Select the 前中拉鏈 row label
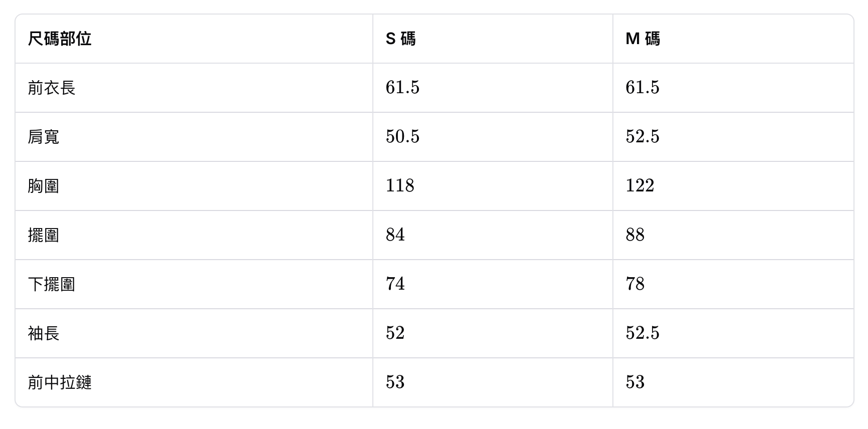The width and height of the screenshot is (868, 429). pos(60,382)
